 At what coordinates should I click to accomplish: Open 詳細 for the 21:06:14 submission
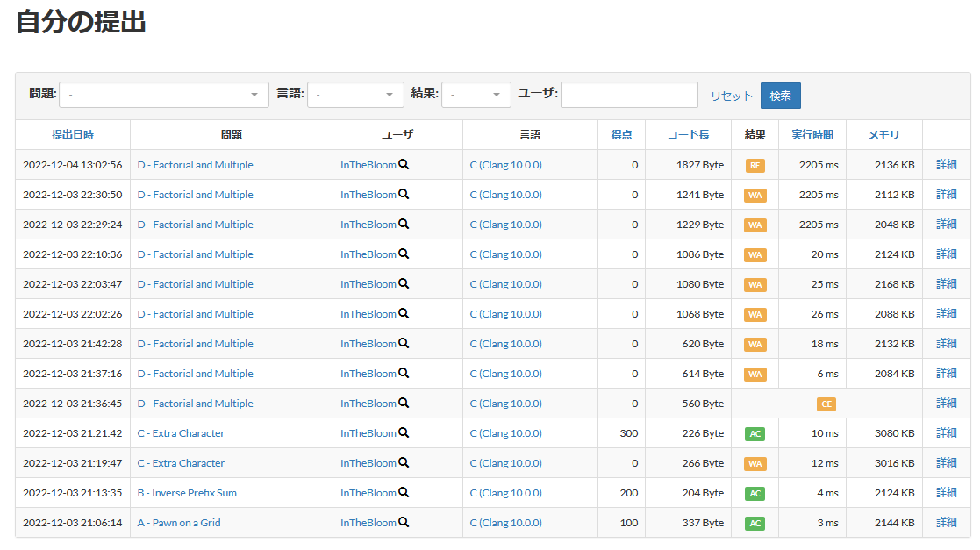click(947, 522)
